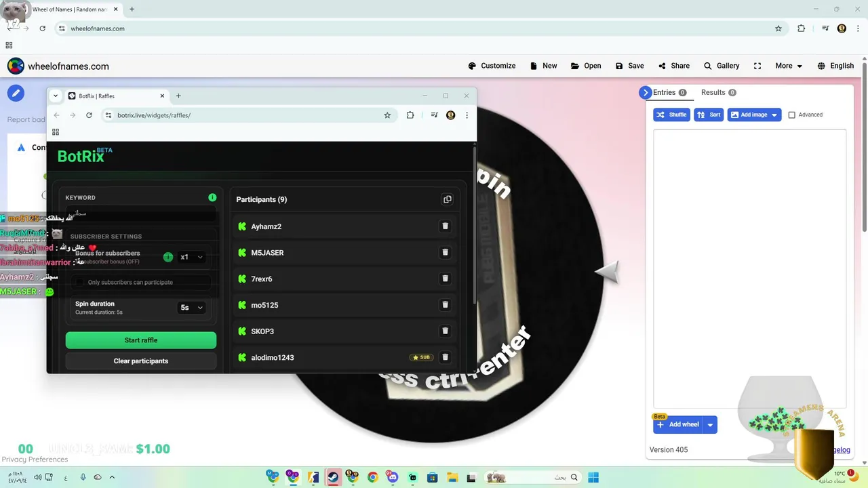Open the Add image dropdown

coord(754,115)
